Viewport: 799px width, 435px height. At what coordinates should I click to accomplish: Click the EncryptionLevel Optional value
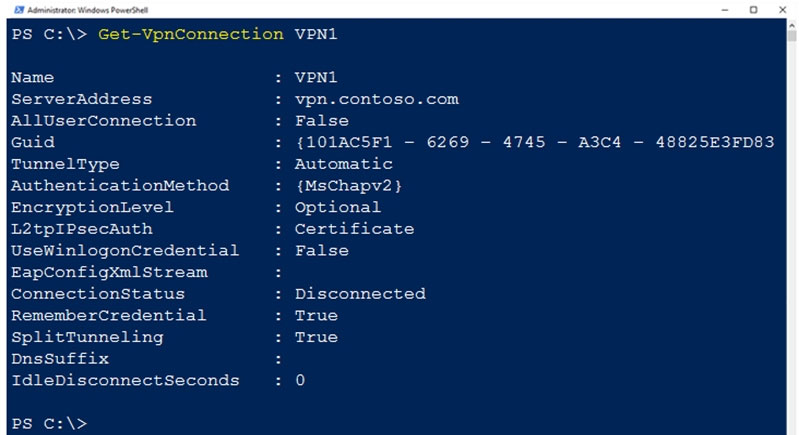tap(337, 207)
